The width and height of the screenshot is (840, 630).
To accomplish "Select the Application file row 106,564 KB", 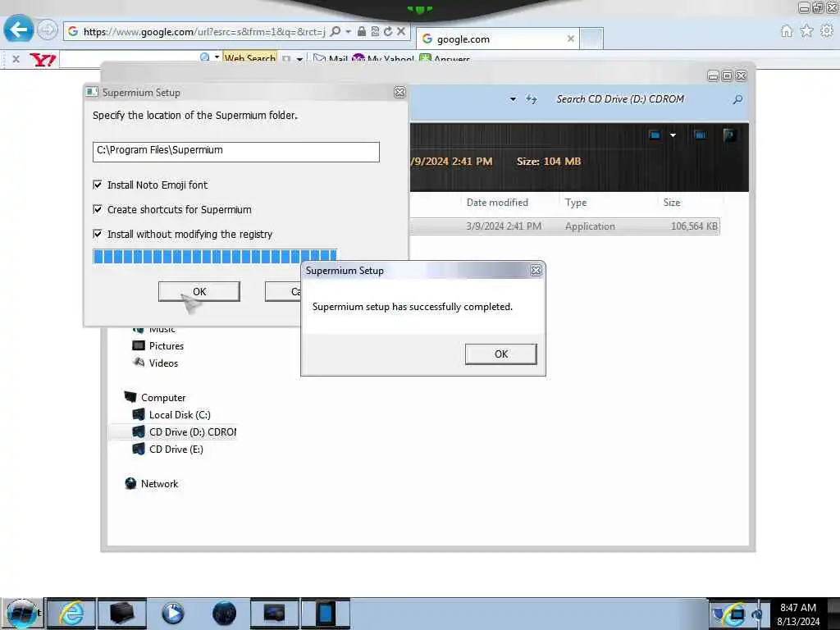I will (x=564, y=226).
